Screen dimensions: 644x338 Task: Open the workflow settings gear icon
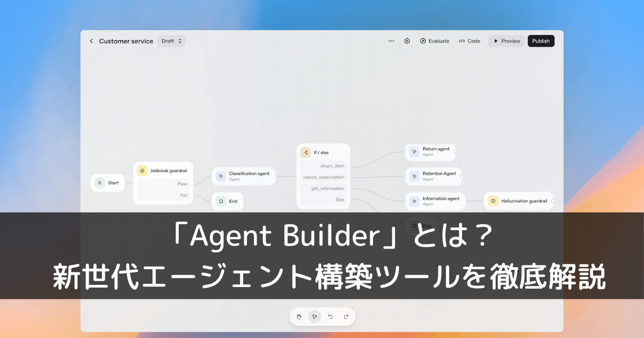pyautogui.click(x=407, y=41)
